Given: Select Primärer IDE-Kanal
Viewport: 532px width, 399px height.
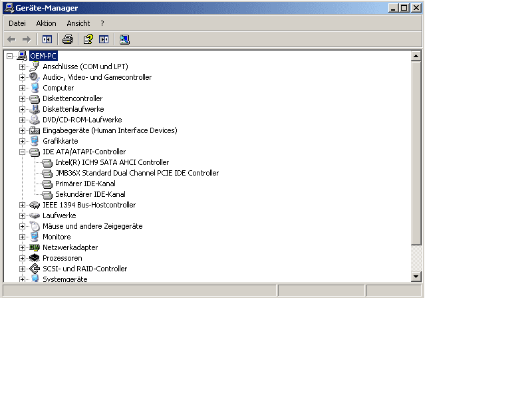Looking at the screenshot, I should [86, 184].
